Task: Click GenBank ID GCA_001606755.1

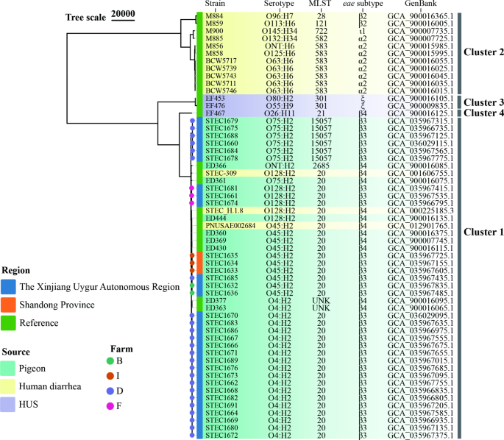Action: (420, 173)
